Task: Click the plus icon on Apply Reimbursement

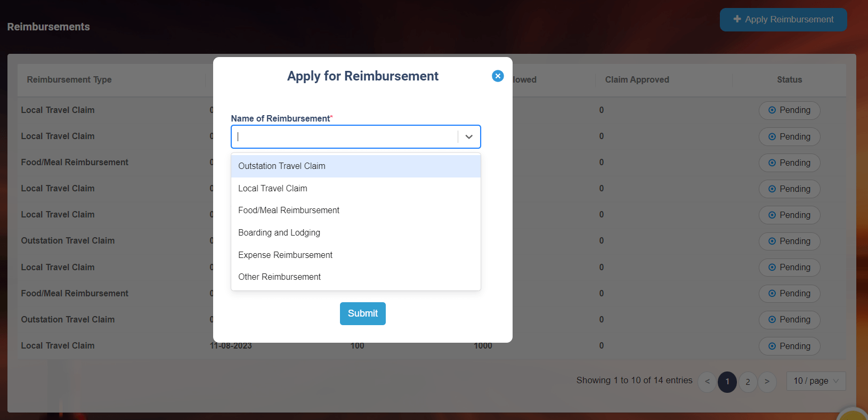Action: pos(737,19)
